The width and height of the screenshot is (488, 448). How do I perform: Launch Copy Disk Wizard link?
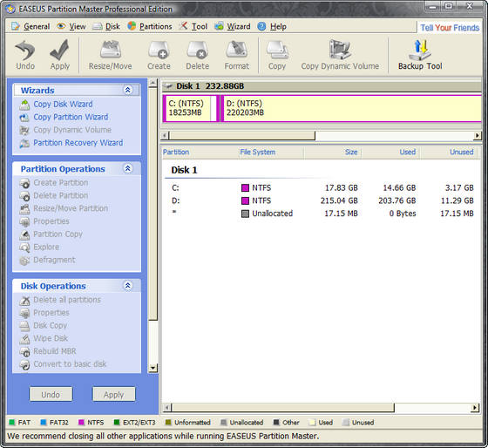tap(63, 104)
